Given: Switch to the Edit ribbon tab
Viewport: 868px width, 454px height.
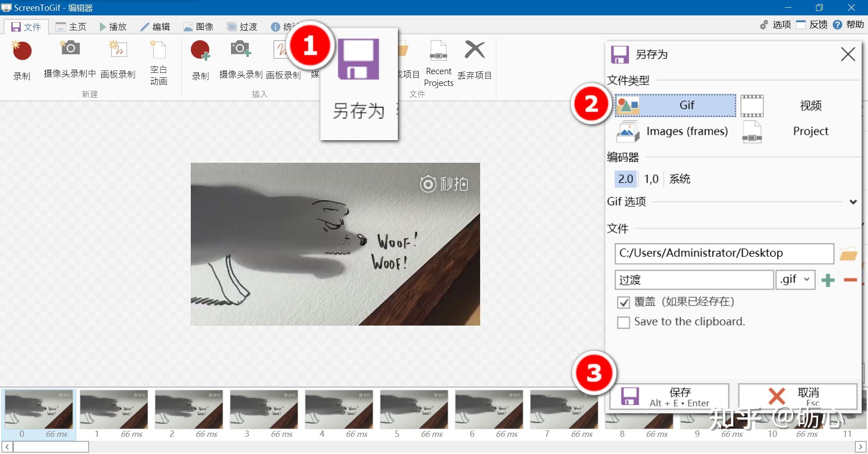Looking at the screenshot, I should 155,27.
